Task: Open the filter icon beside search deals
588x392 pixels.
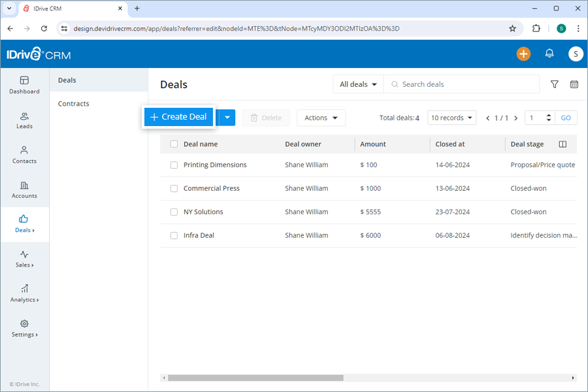Action: [x=554, y=84]
